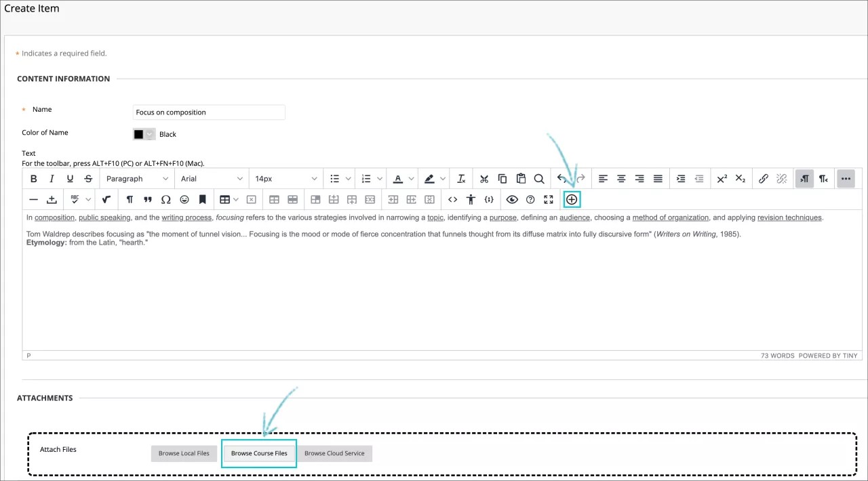Enter fullscreen mode in the editor
The height and width of the screenshot is (481, 868).
(x=548, y=199)
